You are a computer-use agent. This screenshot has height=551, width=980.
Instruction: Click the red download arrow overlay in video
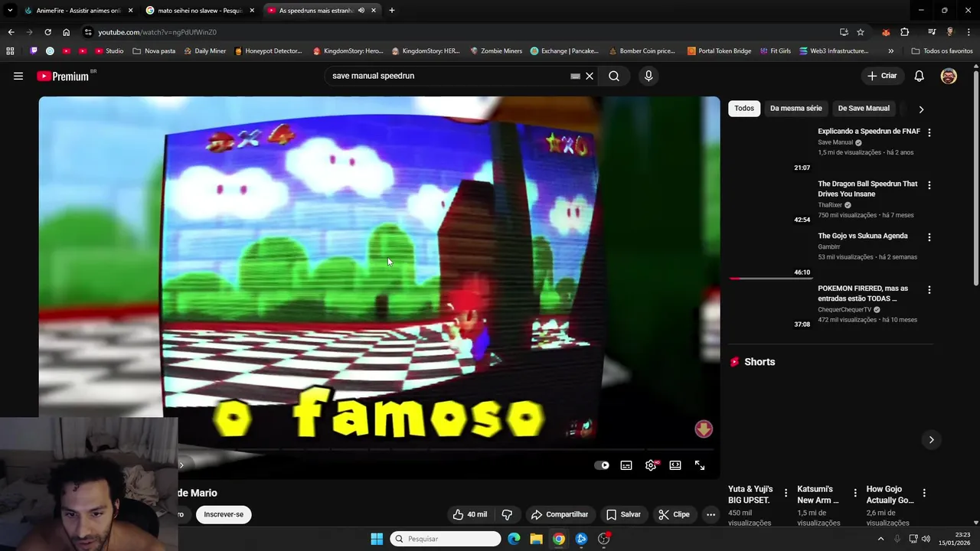click(x=704, y=429)
